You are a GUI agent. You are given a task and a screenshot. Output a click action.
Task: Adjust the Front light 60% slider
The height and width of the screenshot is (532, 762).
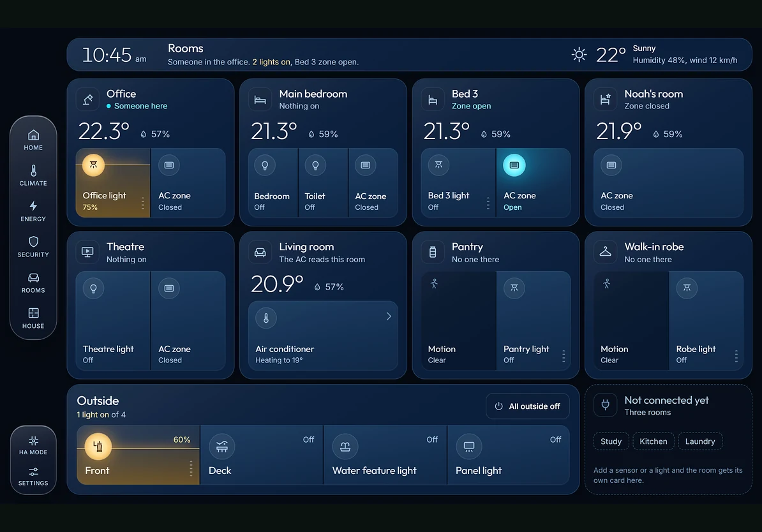click(x=138, y=448)
